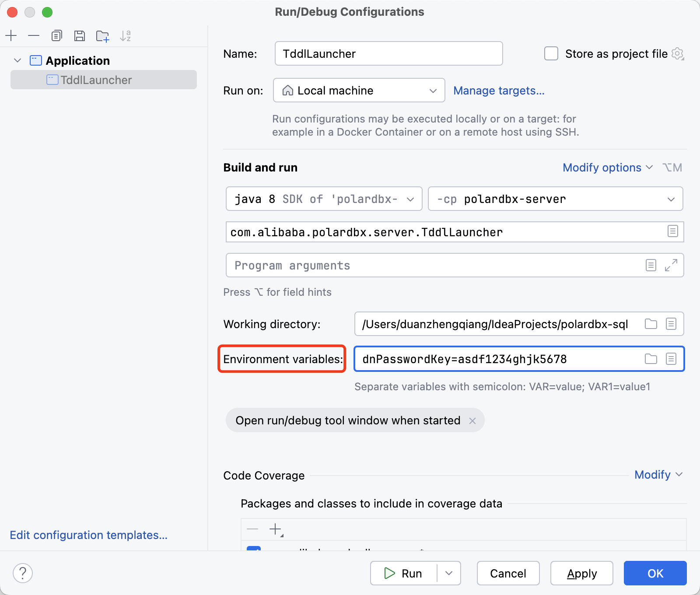
Task: Click the Save Configuration disk icon
Action: (79, 35)
